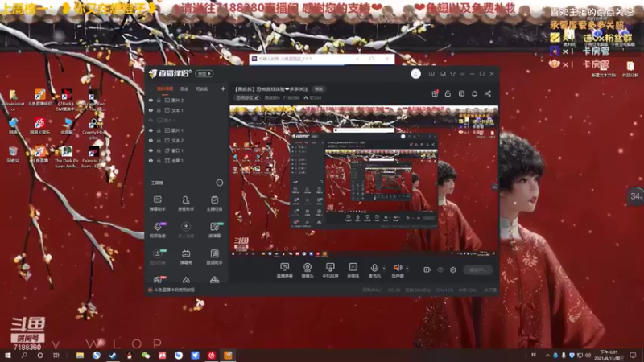Open the Windows Start menu
This screenshot has width=644, height=362.
tap(7, 356)
